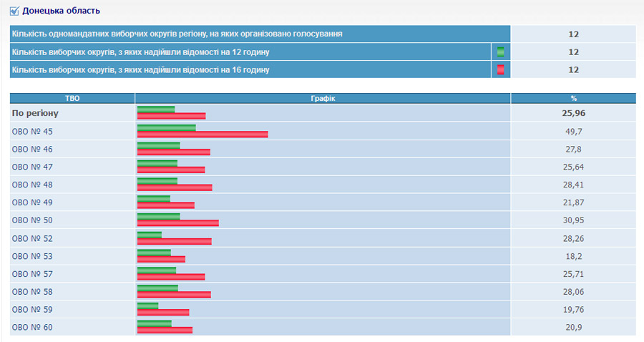Click the green bar for ОВО № 52
The width and height of the screenshot is (644, 342).
149,234
